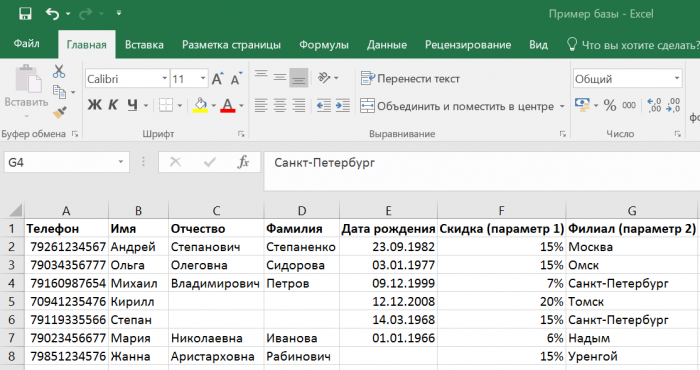Click the formula bar Cancel X icon
700x370 pixels.
click(x=175, y=162)
